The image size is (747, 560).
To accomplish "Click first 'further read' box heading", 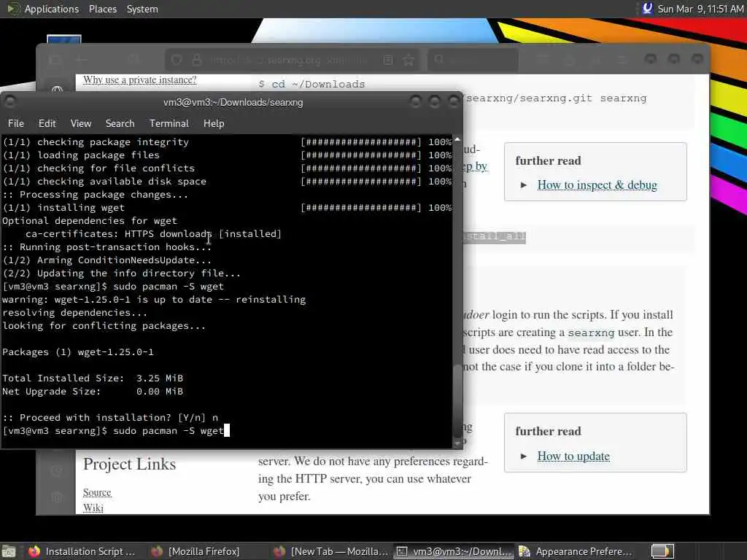I will tap(548, 160).
